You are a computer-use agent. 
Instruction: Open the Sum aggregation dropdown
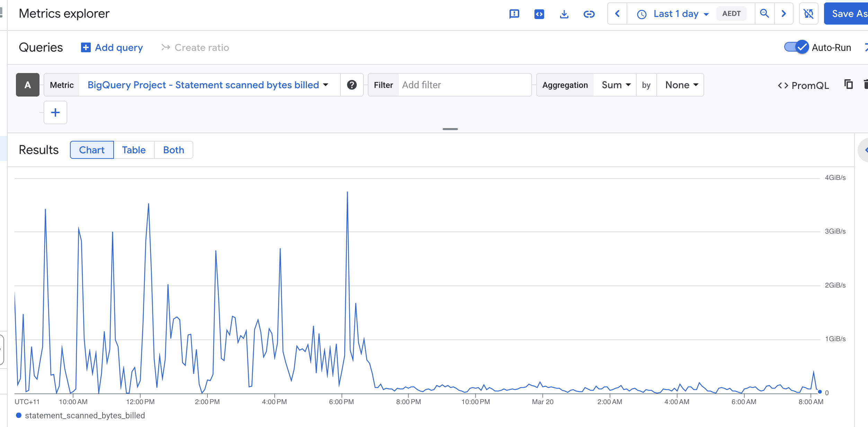pyautogui.click(x=615, y=85)
